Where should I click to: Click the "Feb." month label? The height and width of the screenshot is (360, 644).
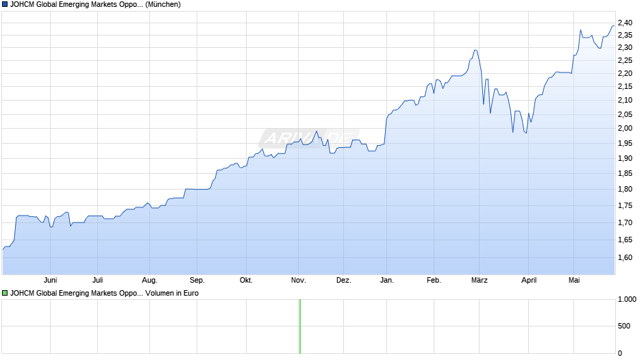pos(434,281)
